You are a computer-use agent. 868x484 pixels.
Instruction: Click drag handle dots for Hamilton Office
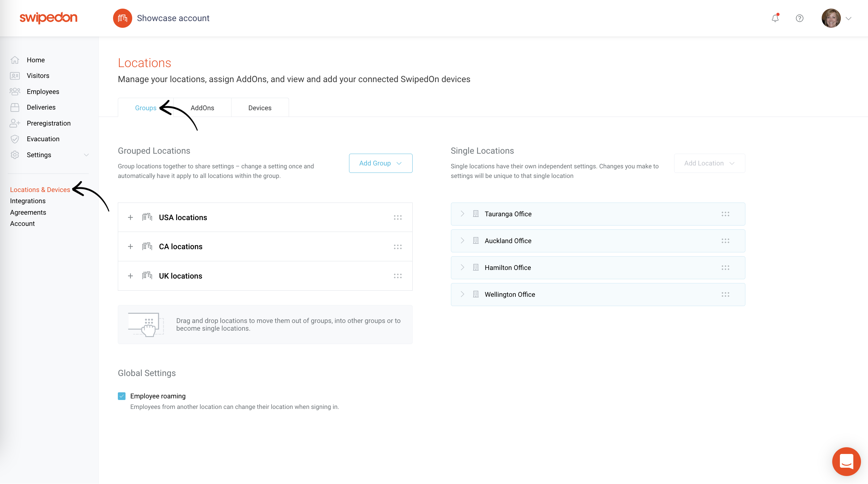click(x=725, y=268)
